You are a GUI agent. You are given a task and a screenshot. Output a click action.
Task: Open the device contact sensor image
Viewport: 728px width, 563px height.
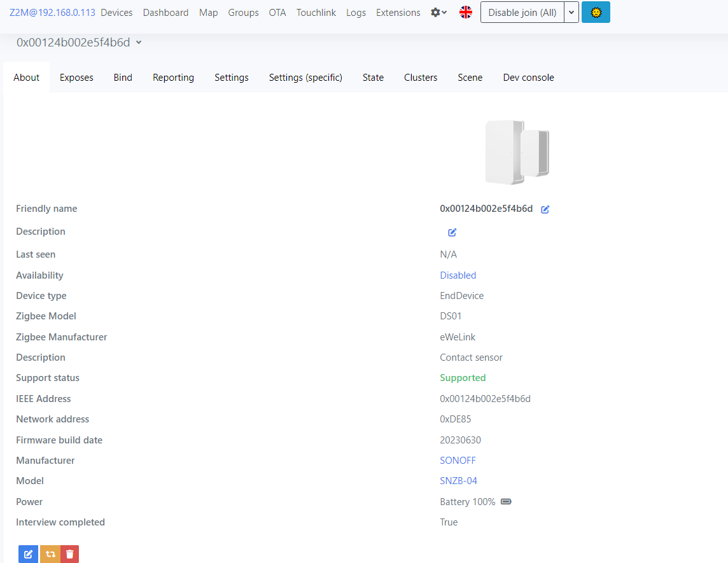point(517,152)
